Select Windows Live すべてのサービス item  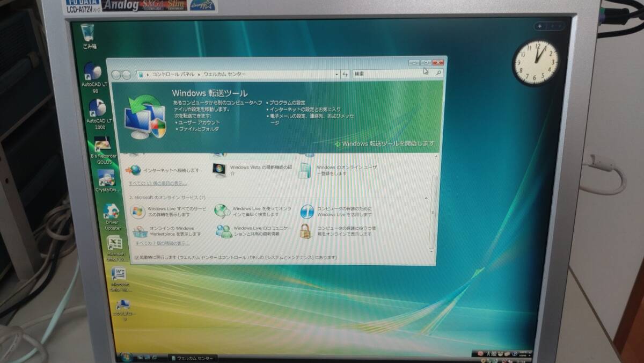[x=169, y=211]
